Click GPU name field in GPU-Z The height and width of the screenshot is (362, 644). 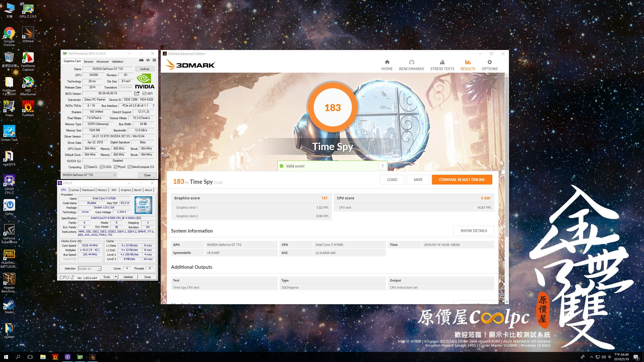pos(108,69)
